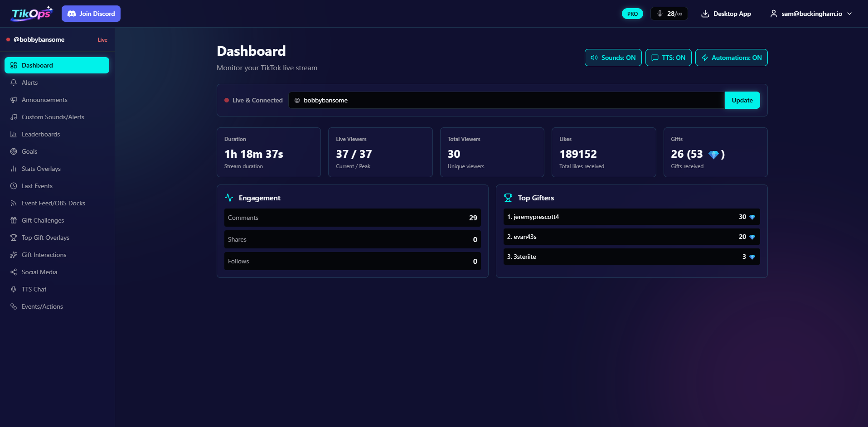Viewport: 868px width, 427px height.
Task: Toggle Sounds: ON button
Action: 613,58
